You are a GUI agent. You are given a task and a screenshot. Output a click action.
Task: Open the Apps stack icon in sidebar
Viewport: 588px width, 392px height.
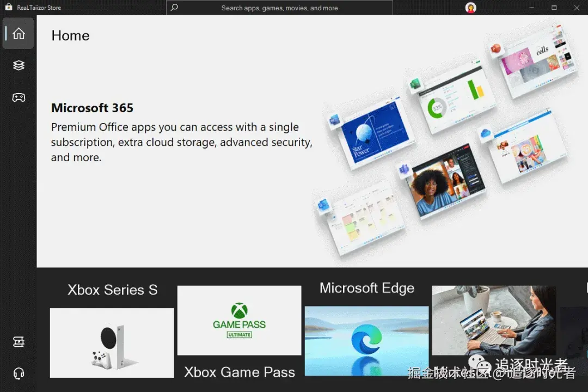click(19, 66)
